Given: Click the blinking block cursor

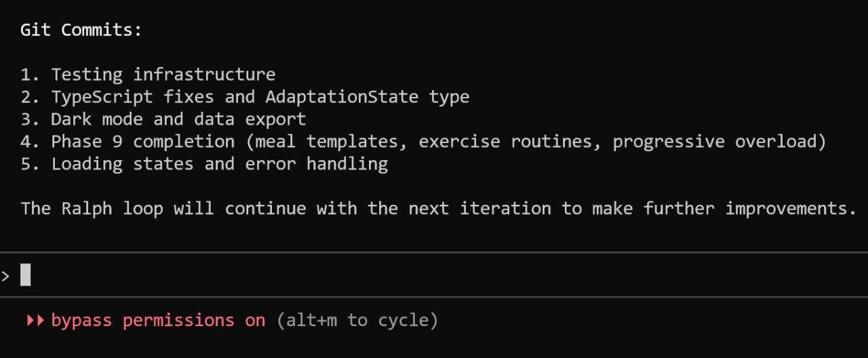Looking at the screenshot, I should coord(26,275).
